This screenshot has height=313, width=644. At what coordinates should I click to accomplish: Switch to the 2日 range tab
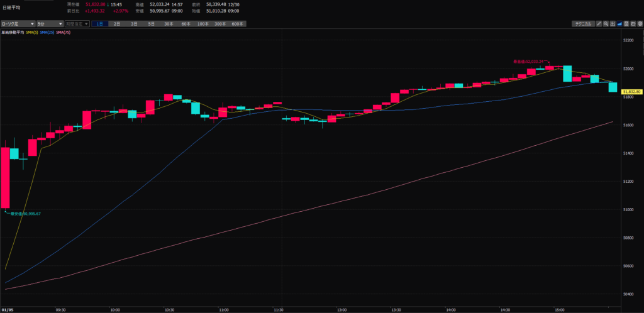pyautogui.click(x=117, y=24)
